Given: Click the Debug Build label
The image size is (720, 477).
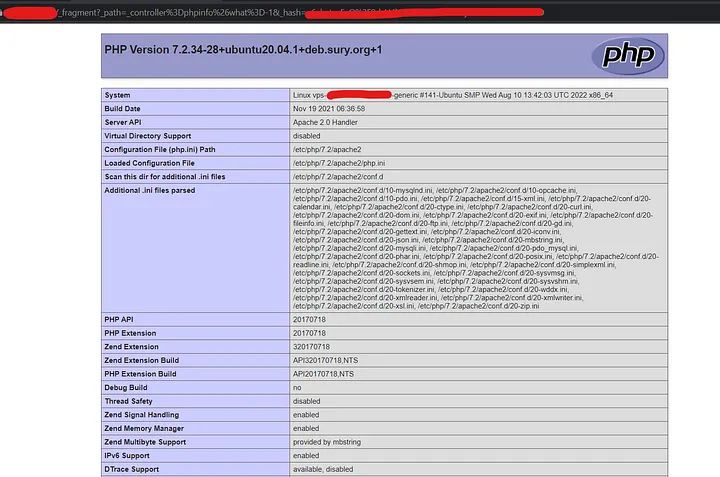Looking at the screenshot, I should (125, 387).
